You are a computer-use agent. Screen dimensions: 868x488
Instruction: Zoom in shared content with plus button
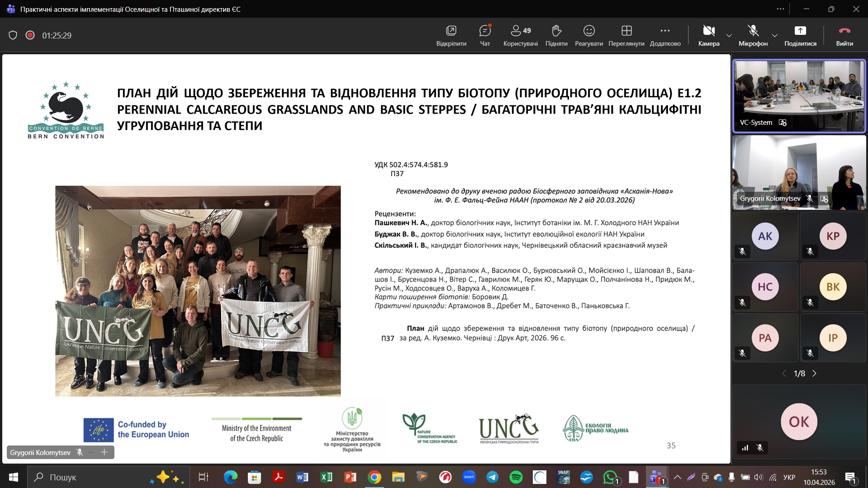point(104,452)
